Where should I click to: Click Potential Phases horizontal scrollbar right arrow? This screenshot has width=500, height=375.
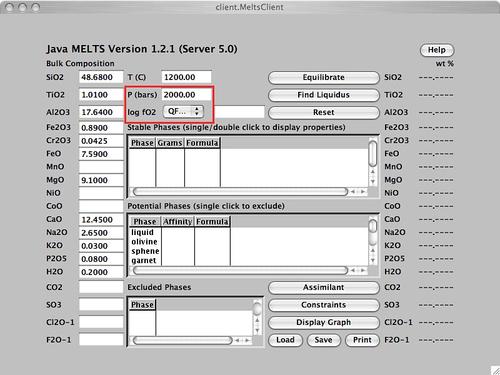(x=363, y=270)
